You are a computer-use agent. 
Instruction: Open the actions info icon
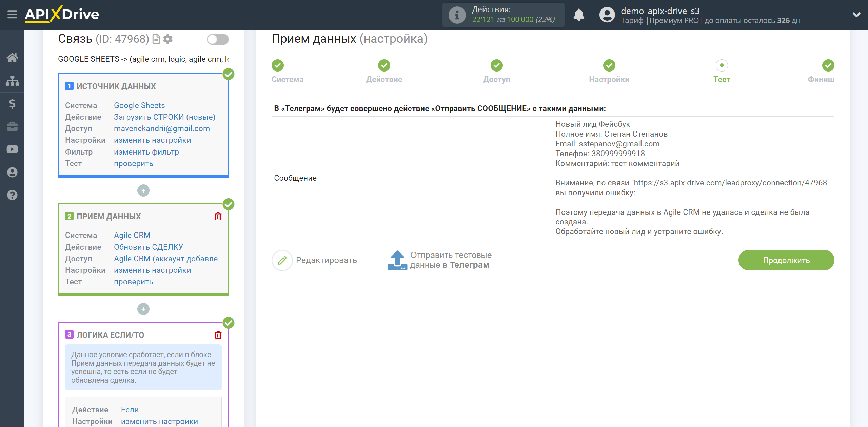tap(457, 15)
